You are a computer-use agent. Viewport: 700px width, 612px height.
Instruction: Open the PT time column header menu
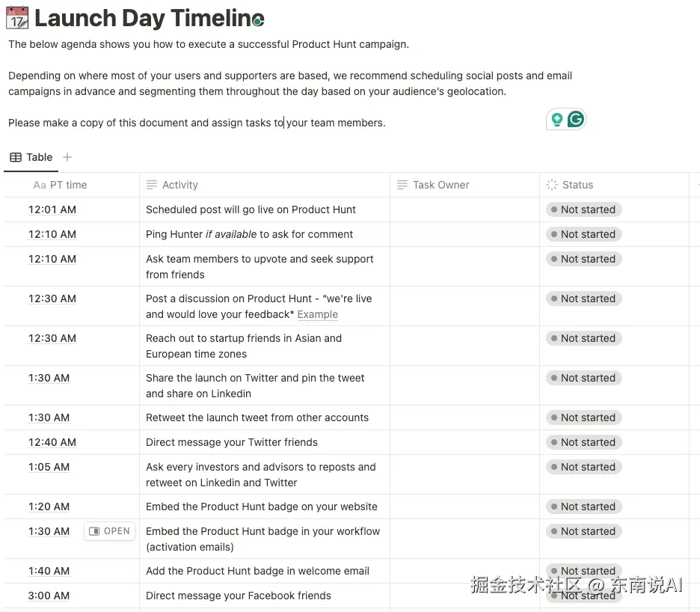pyautogui.click(x=68, y=185)
